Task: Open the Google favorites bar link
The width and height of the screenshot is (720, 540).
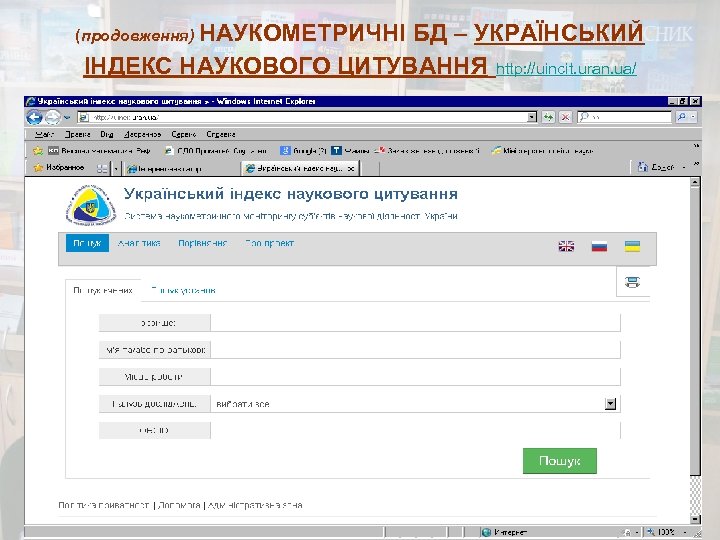Action: click(x=303, y=151)
